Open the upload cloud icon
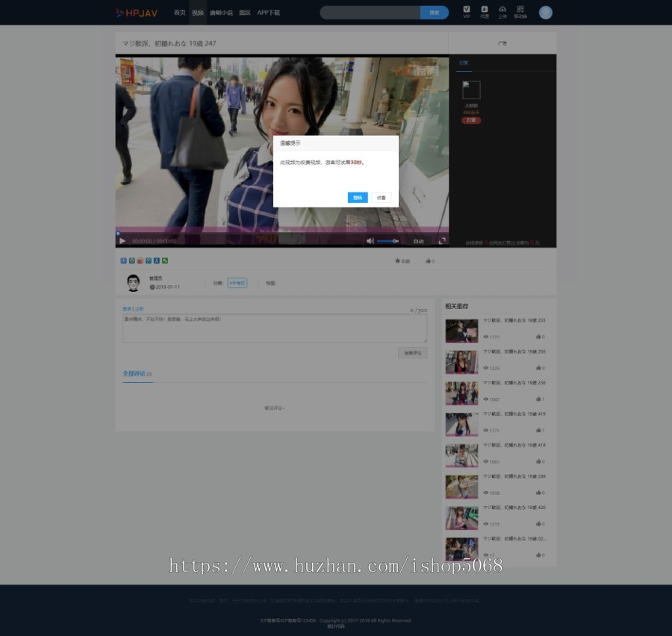 click(x=503, y=11)
